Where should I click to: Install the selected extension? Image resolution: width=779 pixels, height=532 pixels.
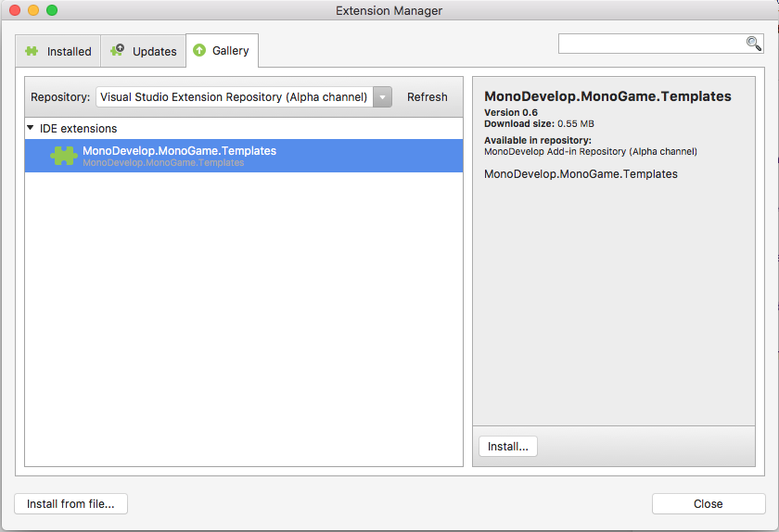pyautogui.click(x=508, y=446)
